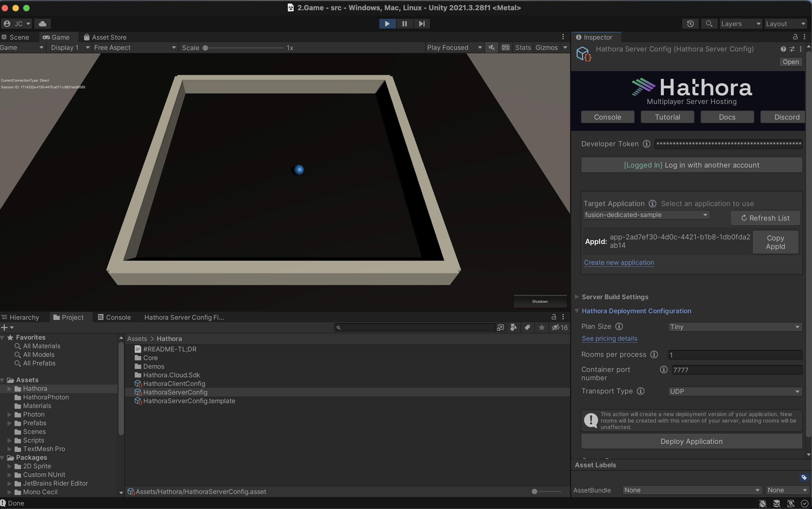Click the Copy AppId button
This screenshot has height=509, width=812.
tap(775, 241)
